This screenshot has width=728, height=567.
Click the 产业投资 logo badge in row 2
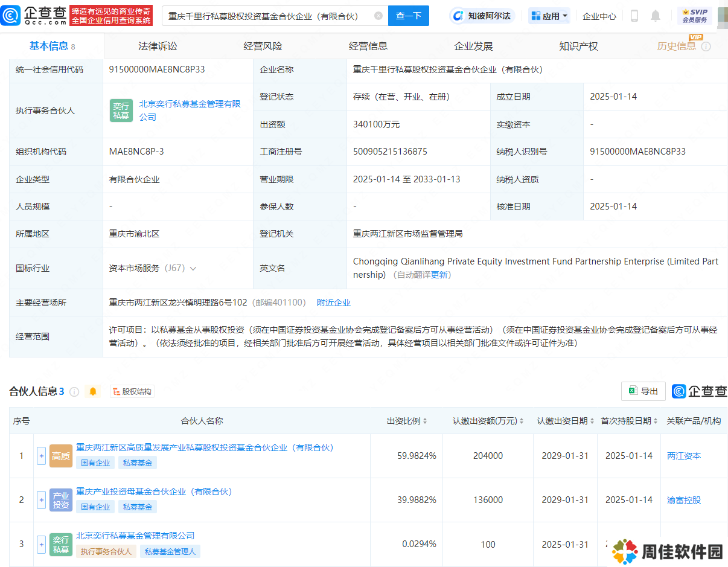click(x=61, y=500)
